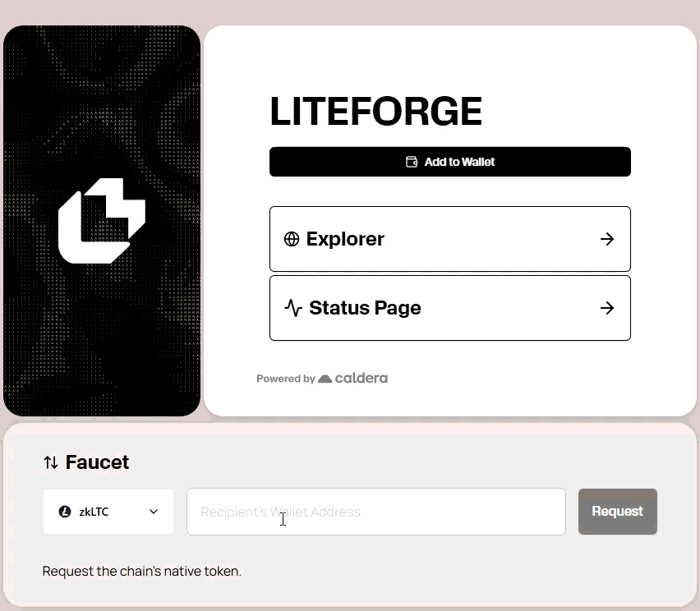
Task: Click the Faucet section heading
Action: [x=97, y=462]
